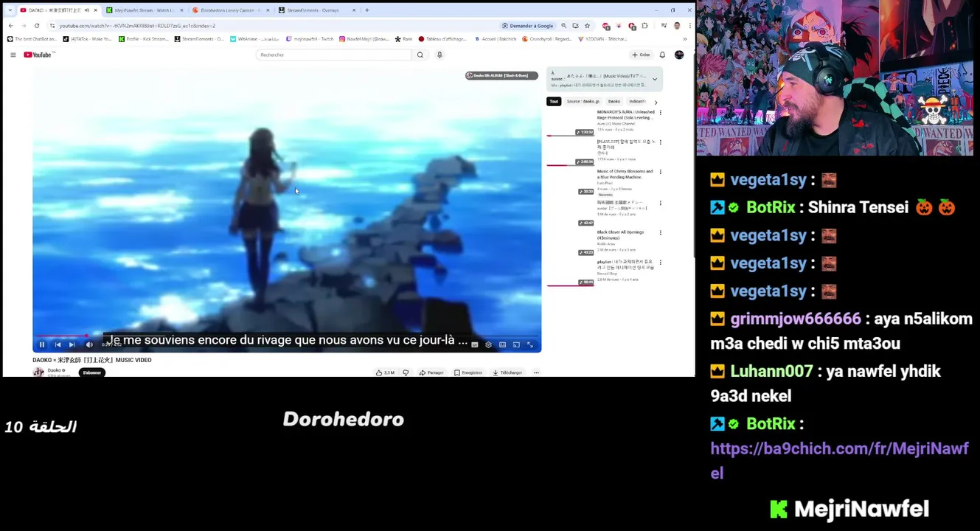Open options for the [PLAYLIST] video
The image size is (980, 531).
click(x=660, y=142)
